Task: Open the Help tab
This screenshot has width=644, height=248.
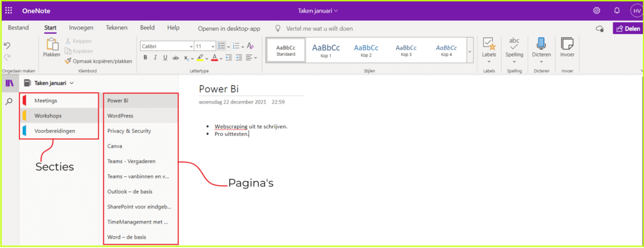Action: pyautogui.click(x=174, y=28)
